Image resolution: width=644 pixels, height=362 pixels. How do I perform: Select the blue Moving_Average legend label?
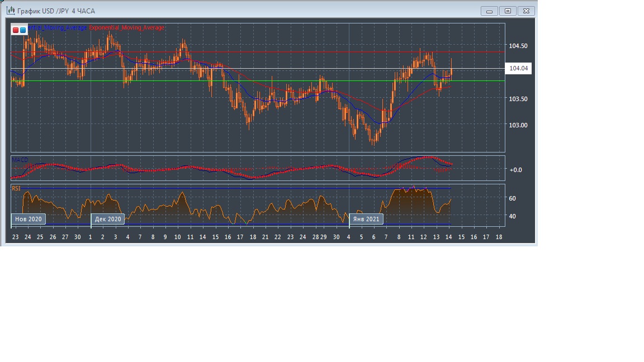click(58, 27)
